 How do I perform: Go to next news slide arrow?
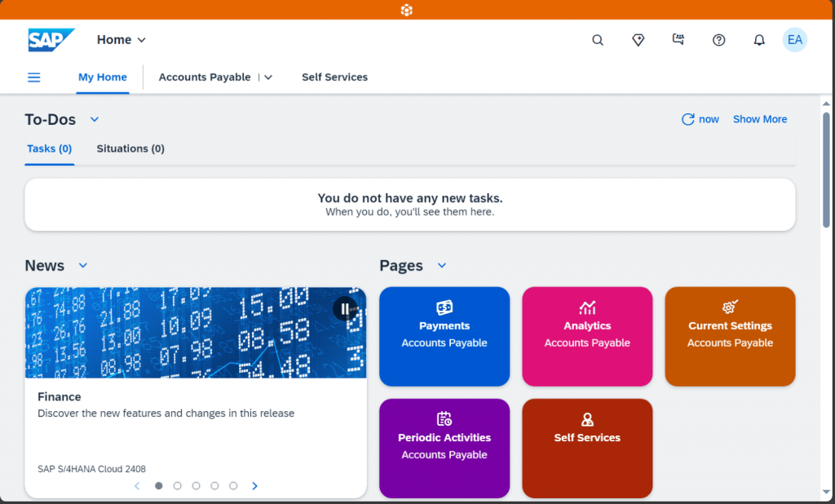pos(254,486)
